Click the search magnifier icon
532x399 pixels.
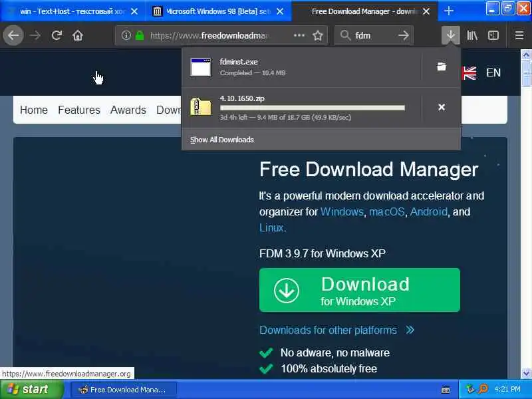(x=345, y=35)
